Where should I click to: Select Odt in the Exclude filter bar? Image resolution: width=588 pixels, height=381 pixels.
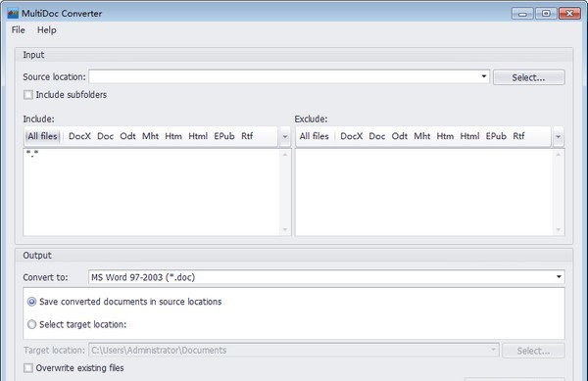point(400,136)
